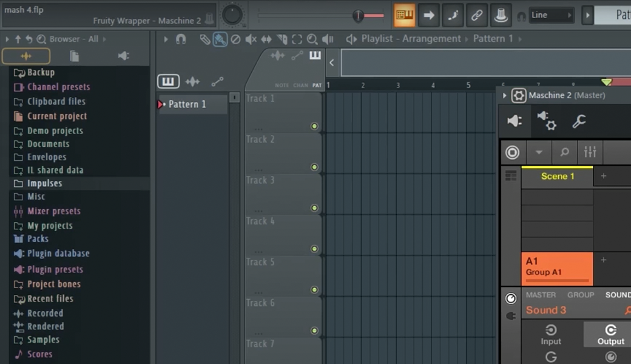
Task: Mute Track 2 with its green light
Action: click(x=314, y=167)
